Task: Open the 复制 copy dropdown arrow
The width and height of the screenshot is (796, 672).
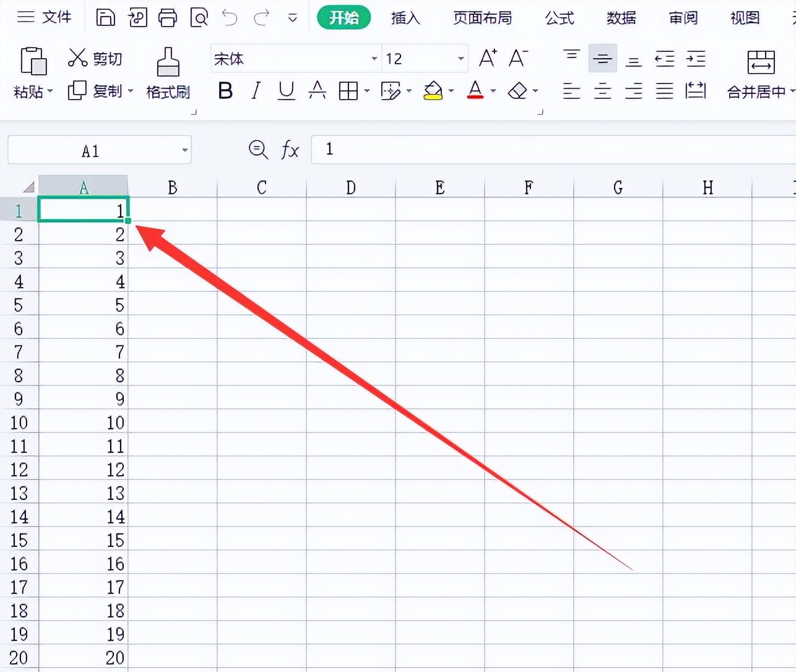Action: tap(131, 91)
